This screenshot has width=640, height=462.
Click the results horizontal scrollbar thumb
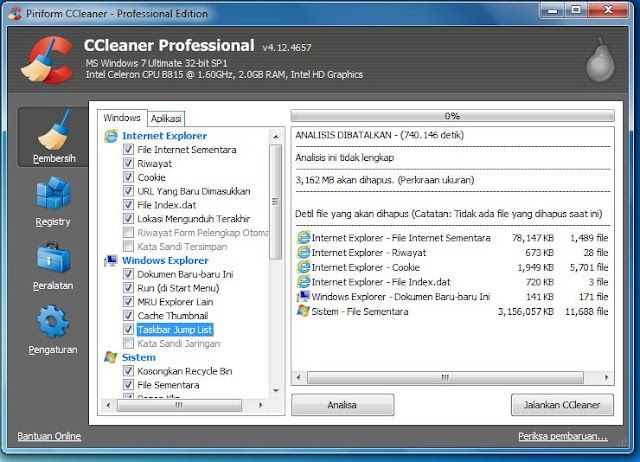click(x=445, y=378)
